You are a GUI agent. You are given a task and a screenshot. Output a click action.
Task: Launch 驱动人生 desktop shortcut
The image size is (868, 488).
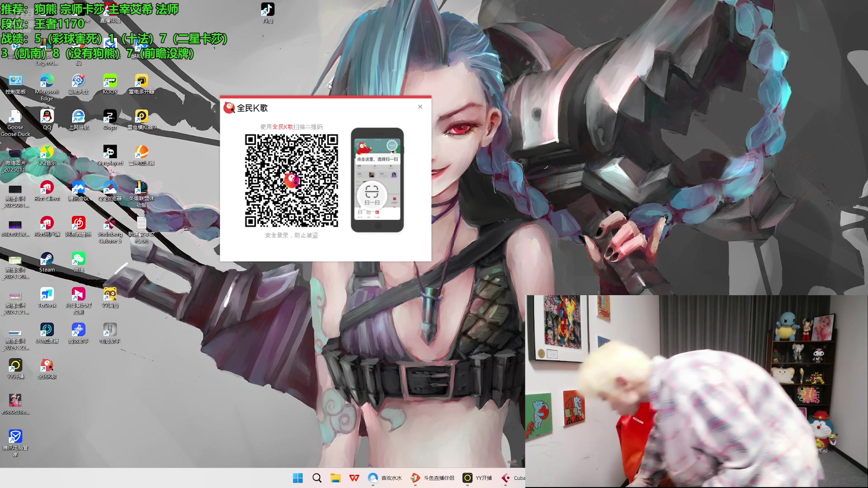click(x=78, y=84)
